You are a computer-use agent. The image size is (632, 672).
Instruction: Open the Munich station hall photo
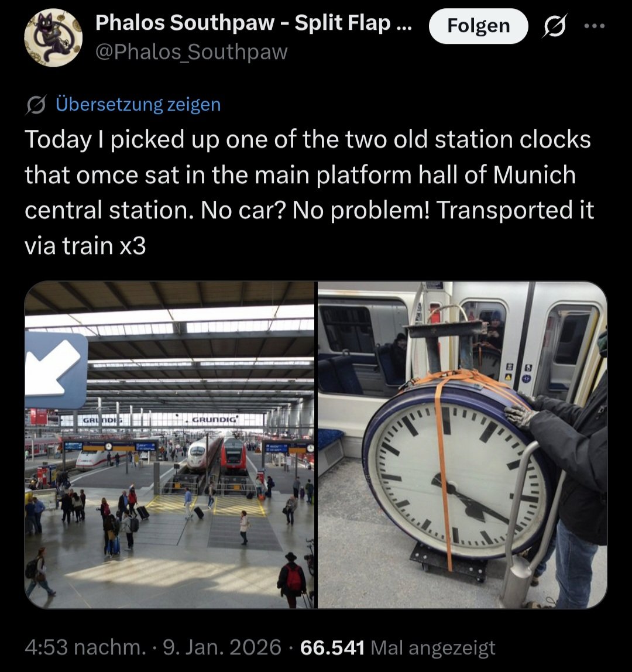[170, 444]
